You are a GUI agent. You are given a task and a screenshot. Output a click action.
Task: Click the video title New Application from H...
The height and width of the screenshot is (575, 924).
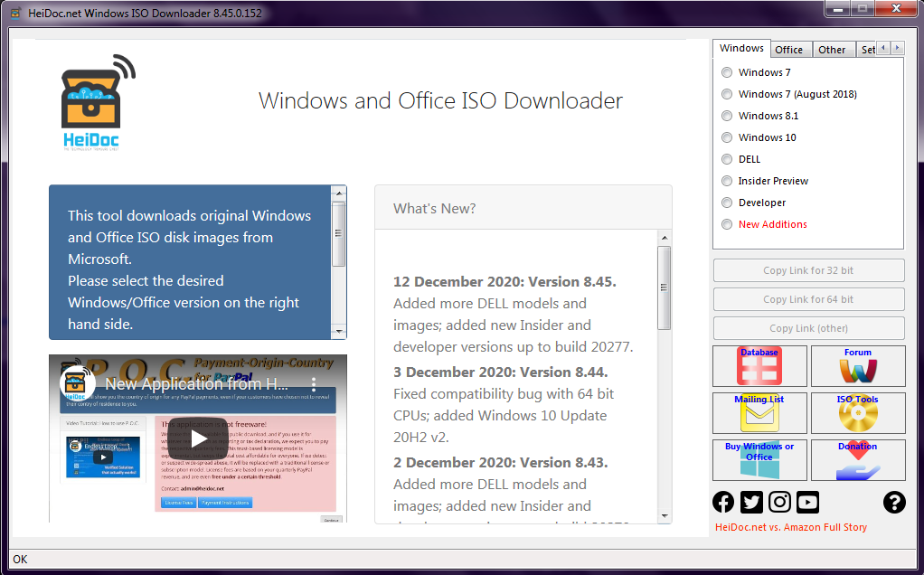pos(197,384)
